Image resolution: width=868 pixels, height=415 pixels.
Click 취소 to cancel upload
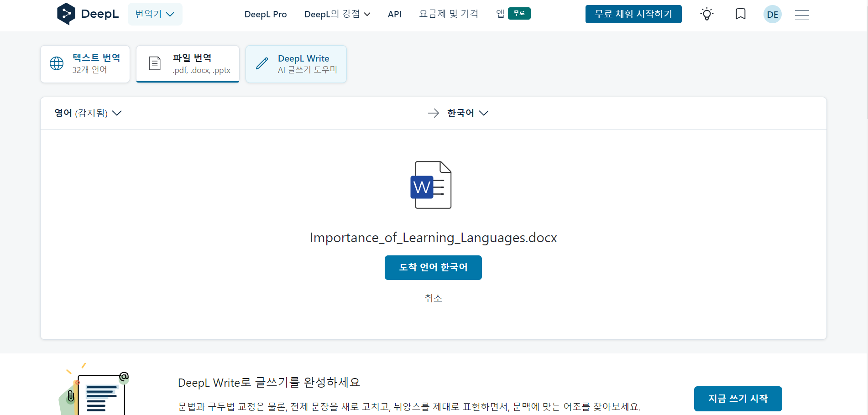click(x=433, y=298)
